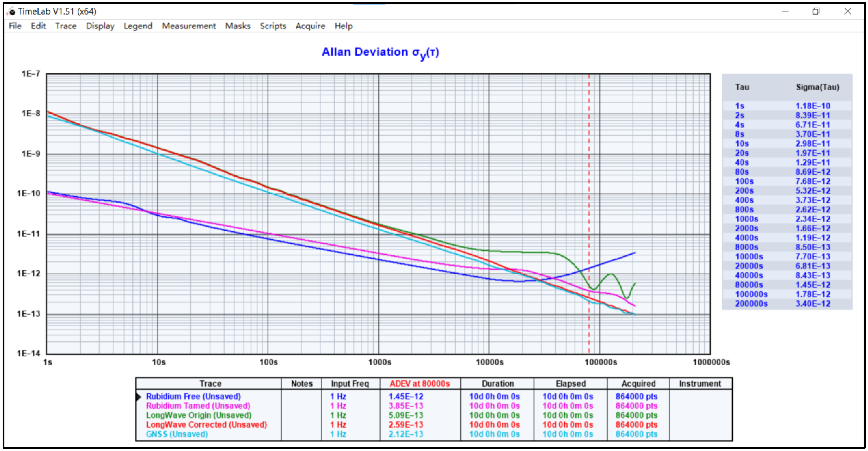Open the Measurement menu

[x=189, y=26]
